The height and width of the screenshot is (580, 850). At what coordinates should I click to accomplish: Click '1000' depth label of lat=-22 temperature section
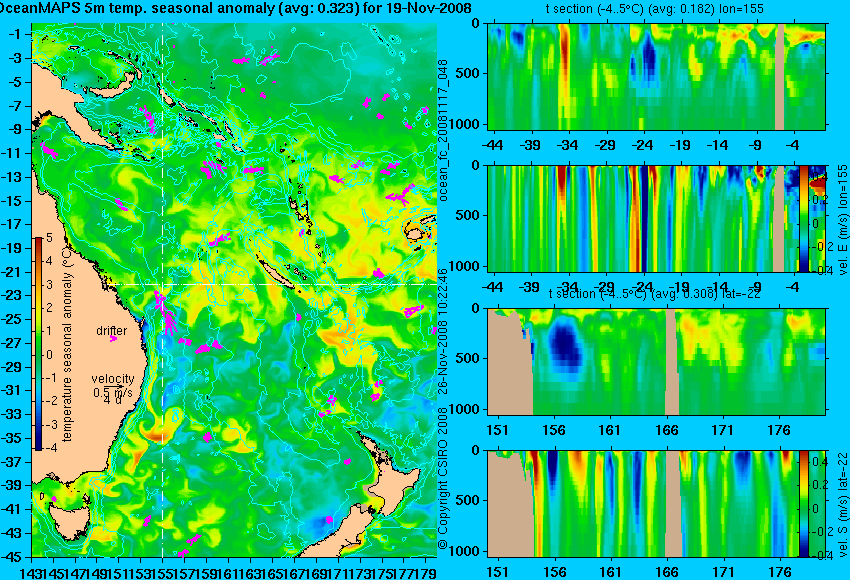[x=466, y=409]
